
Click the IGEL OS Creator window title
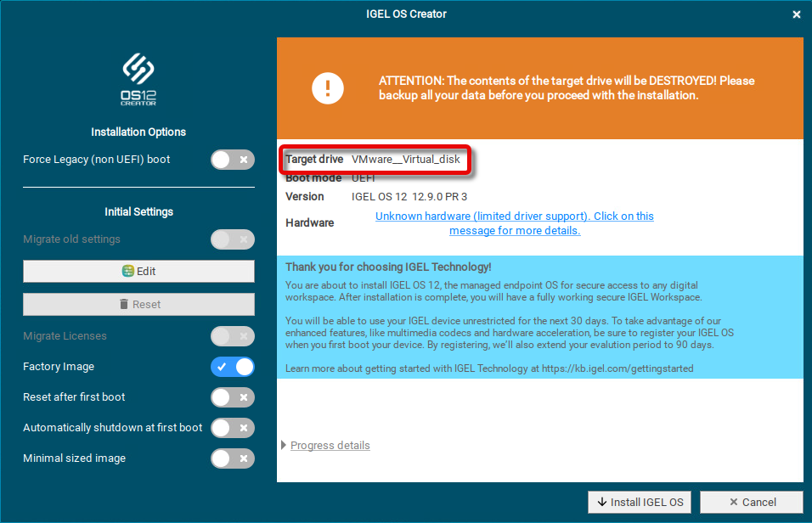(406, 14)
